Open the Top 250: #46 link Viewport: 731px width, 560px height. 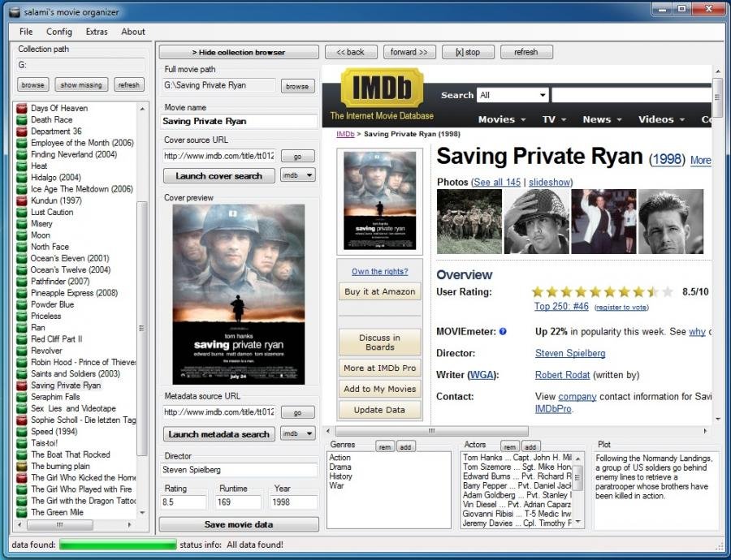point(561,307)
